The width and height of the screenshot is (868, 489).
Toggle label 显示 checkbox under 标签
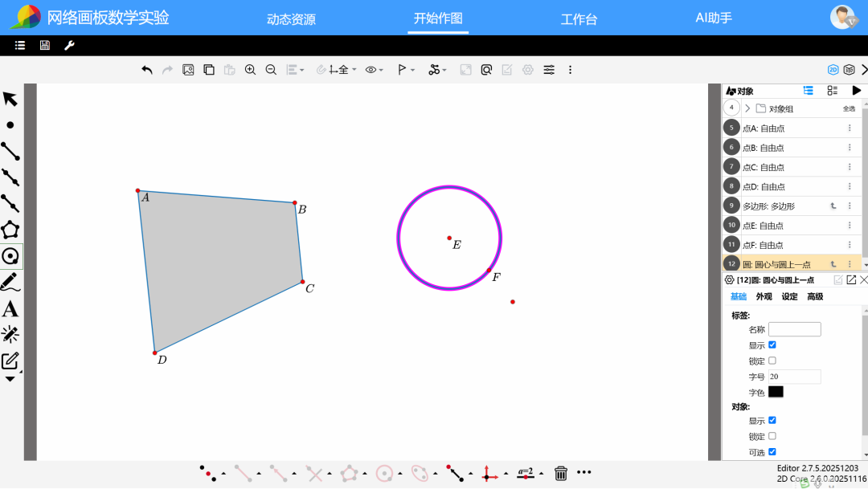tap(772, 344)
